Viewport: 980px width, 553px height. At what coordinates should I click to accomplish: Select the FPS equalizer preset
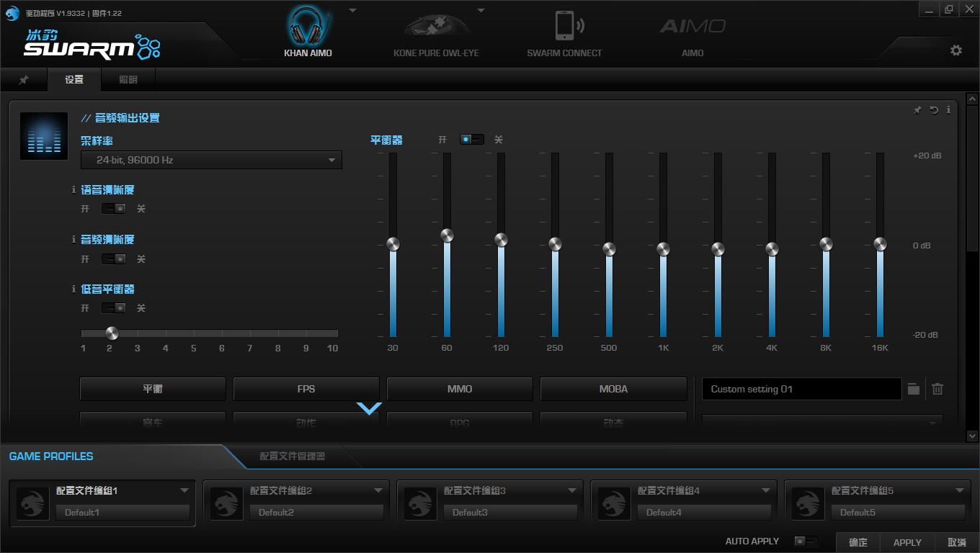click(x=306, y=389)
